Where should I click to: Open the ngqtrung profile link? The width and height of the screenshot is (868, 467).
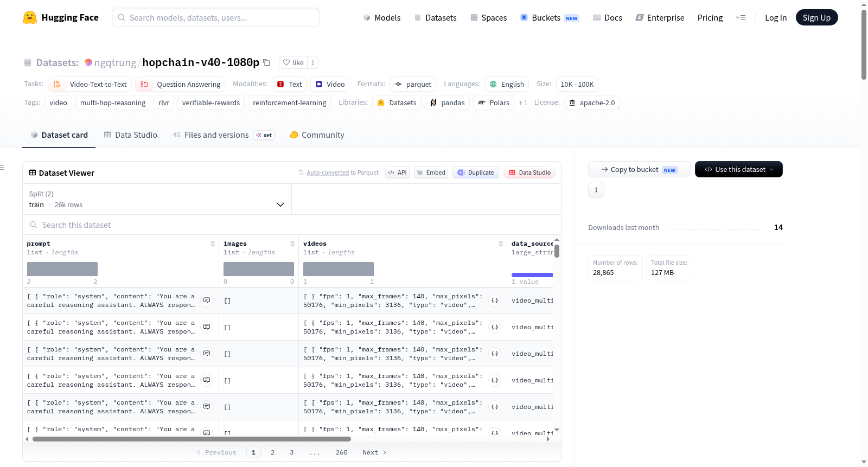pos(115,62)
